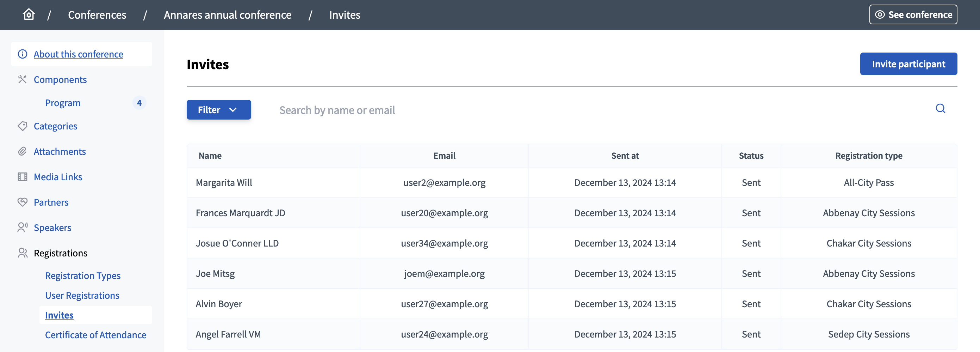Select the Partners heart icon

[22, 202]
